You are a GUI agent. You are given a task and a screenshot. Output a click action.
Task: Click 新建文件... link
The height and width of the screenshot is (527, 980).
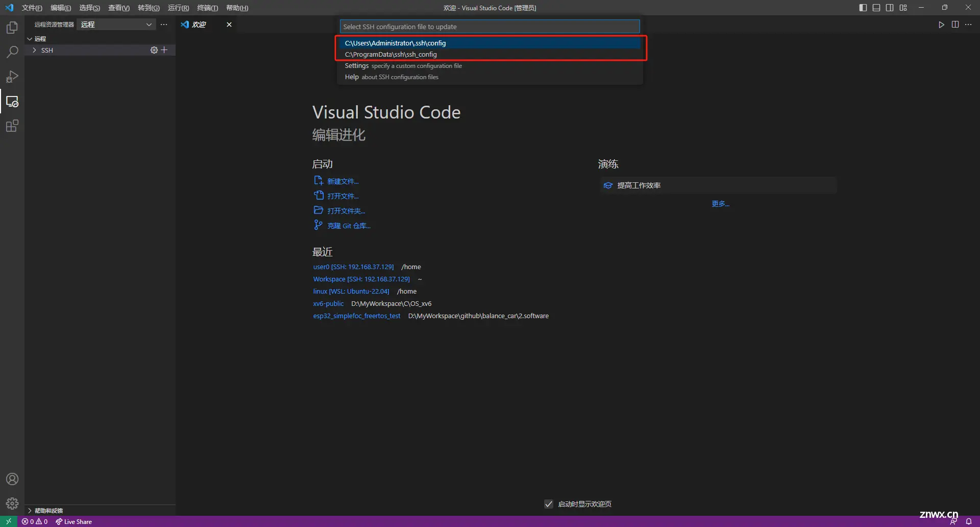(x=342, y=181)
